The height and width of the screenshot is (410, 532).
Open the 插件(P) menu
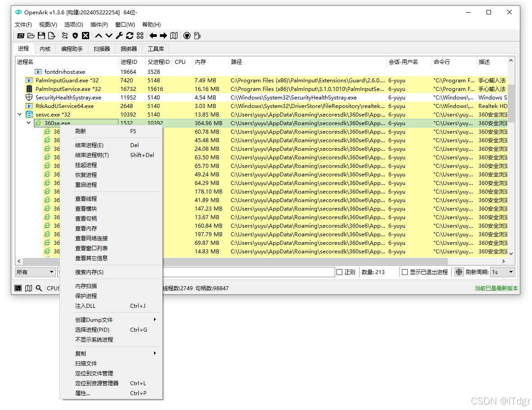pos(99,24)
